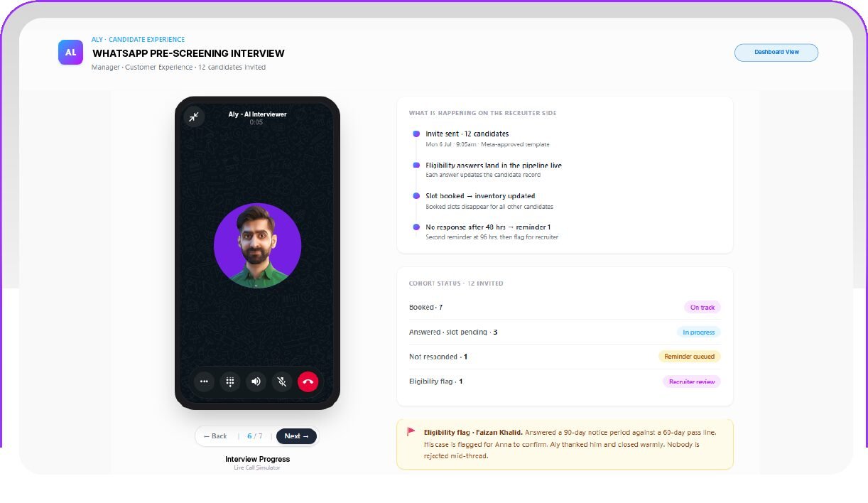
Task: Click the 6 / 7 step indicator
Action: (x=254, y=436)
